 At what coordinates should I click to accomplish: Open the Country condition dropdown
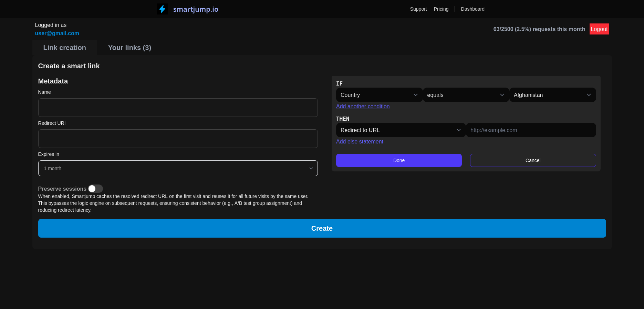coord(379,95)
